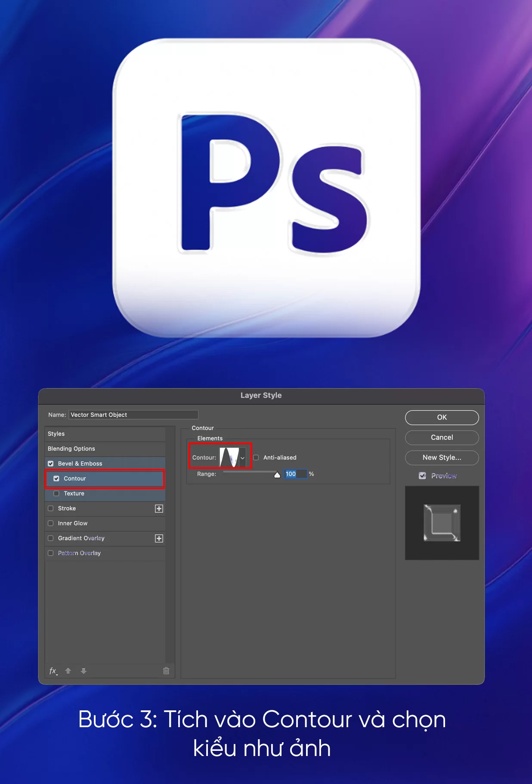This screenshot has height=784, width=532.
Task: Select Blending Options in the list
Action: (71, 449)
